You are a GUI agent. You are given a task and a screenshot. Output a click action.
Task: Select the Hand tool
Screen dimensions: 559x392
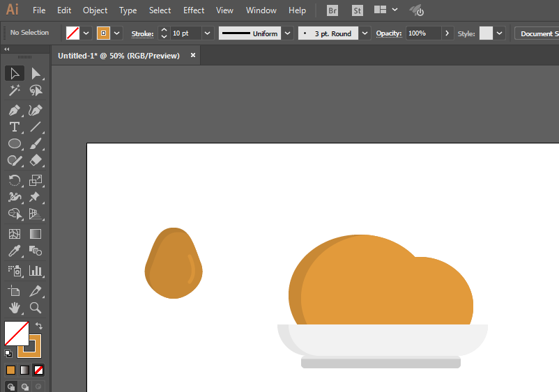coord(14,307)
